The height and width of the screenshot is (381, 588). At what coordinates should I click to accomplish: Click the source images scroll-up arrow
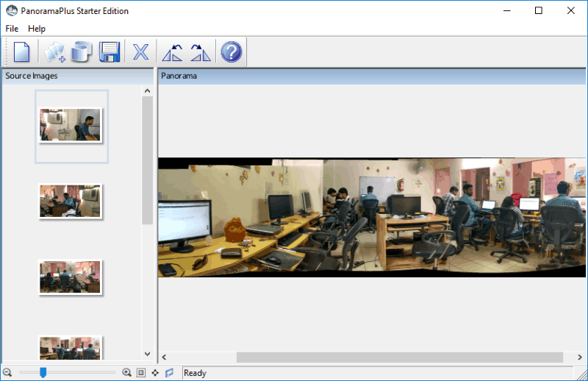148,91
